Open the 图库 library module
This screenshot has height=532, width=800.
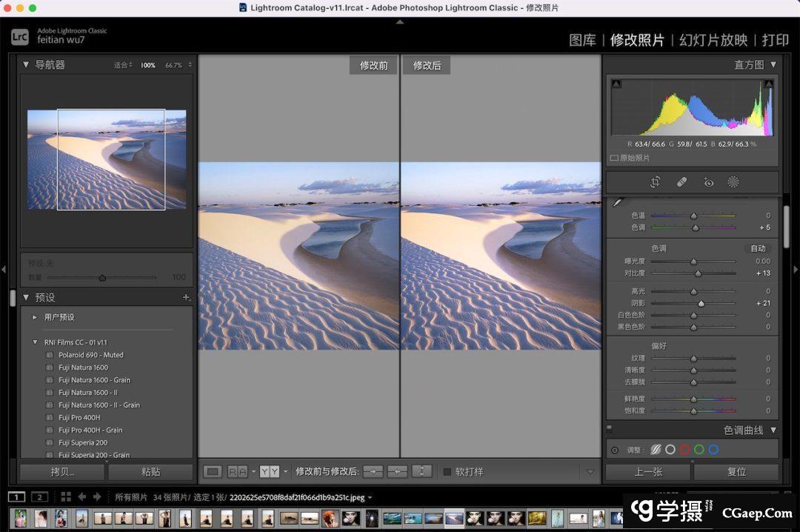[582, 40]
